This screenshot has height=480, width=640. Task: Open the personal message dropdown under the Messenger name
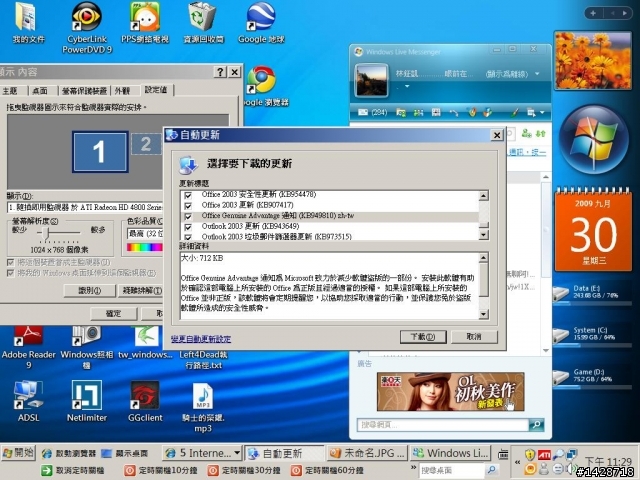407,87
